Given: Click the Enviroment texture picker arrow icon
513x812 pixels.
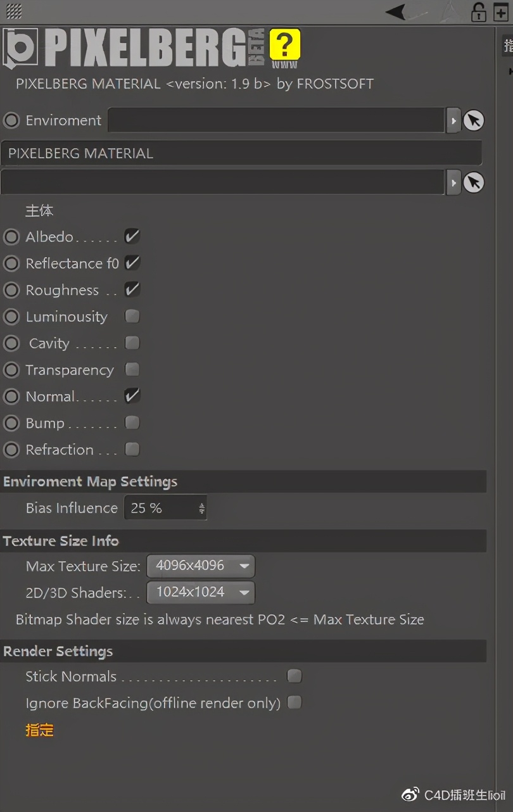Looking at the screenshot, I should [x=474, y=120].
